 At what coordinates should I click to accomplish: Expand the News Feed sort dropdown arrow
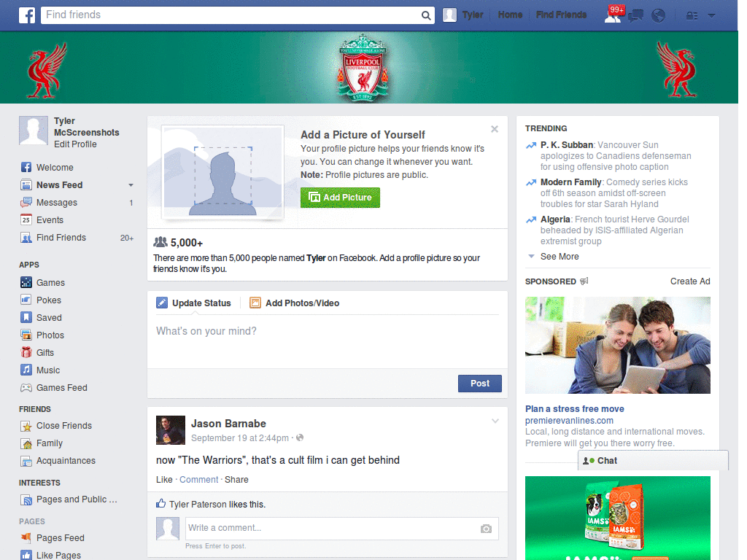pos(131,185)
